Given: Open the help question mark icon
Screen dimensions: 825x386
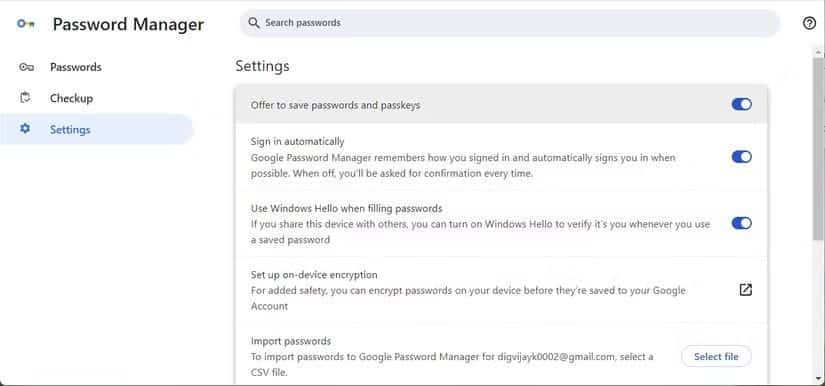Looking at the screenshot, I should (x=809, y=23).
